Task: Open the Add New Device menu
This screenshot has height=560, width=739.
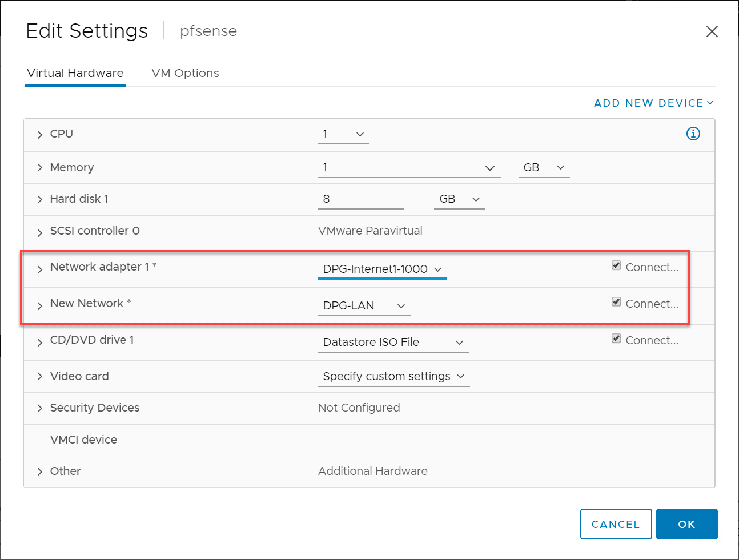Action: (x=653, y=103)
